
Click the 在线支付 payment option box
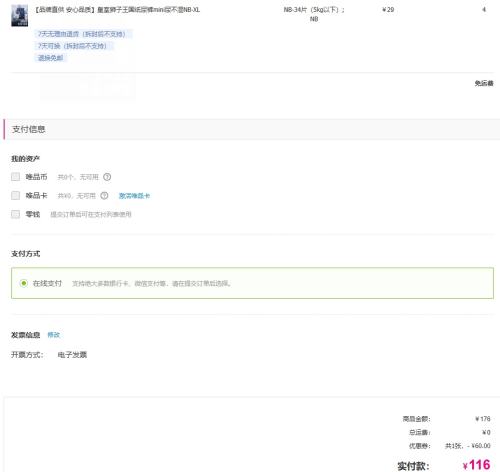[252, 283]
